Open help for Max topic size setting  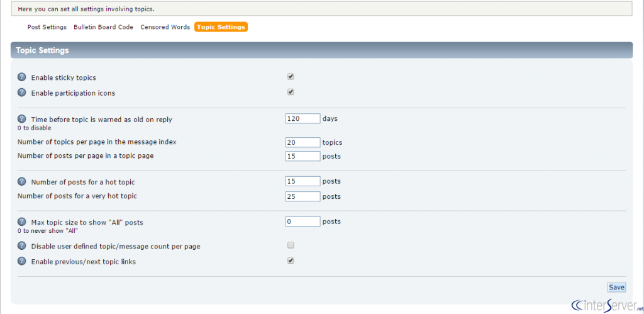point(21,222)
